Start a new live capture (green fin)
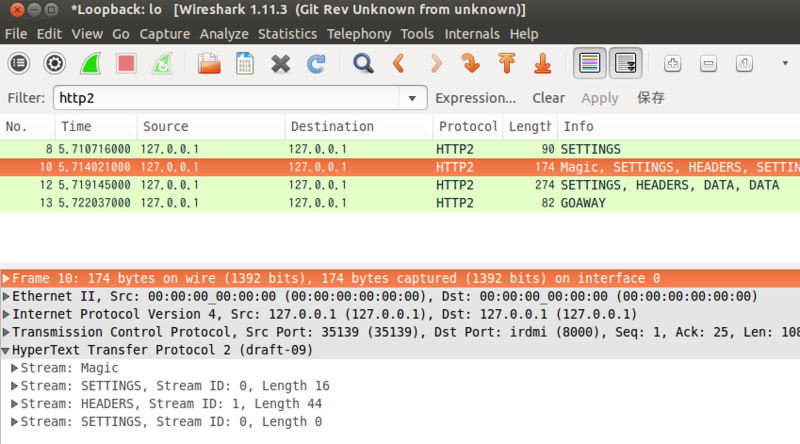The width and height of the screenshot is (800, 444). pos(90,64)
